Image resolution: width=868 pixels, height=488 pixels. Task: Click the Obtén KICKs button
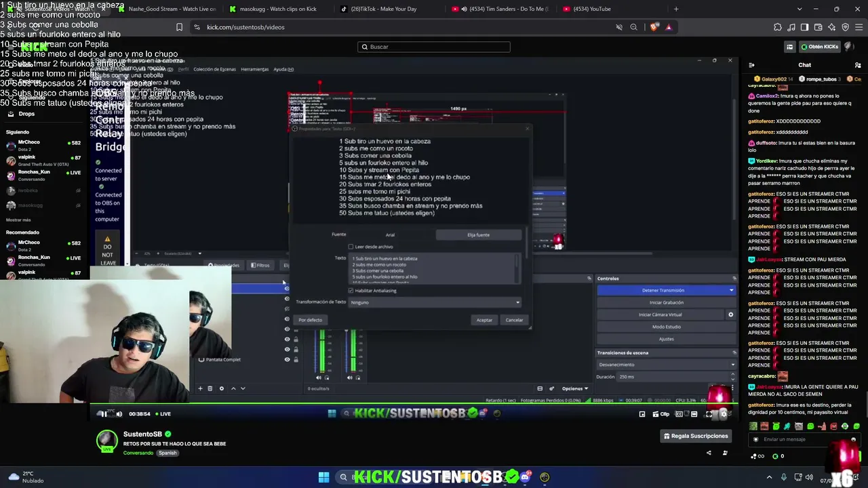(x=819, y=47)
